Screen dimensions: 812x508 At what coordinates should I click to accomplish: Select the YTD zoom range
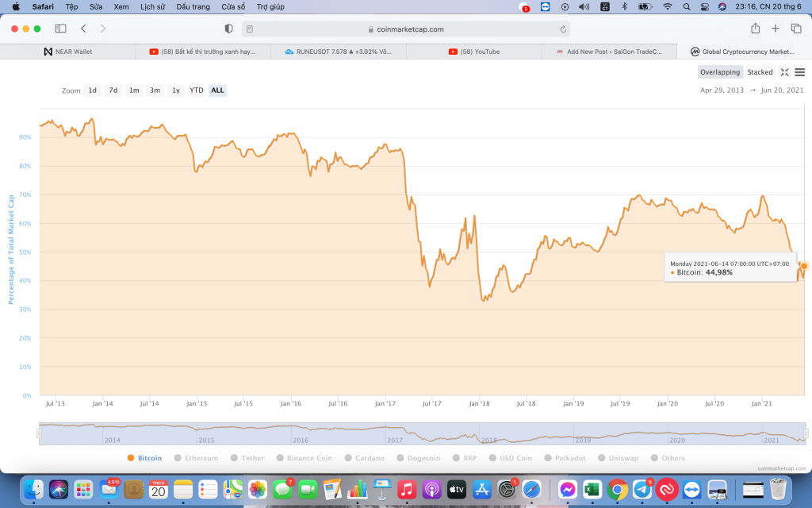196,90
